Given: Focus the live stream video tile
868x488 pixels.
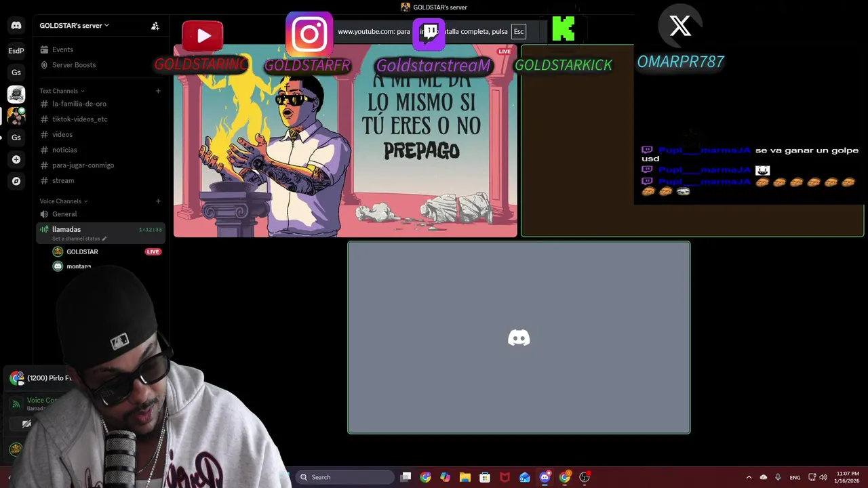Looking at the screenshot, I should [345, 141].
